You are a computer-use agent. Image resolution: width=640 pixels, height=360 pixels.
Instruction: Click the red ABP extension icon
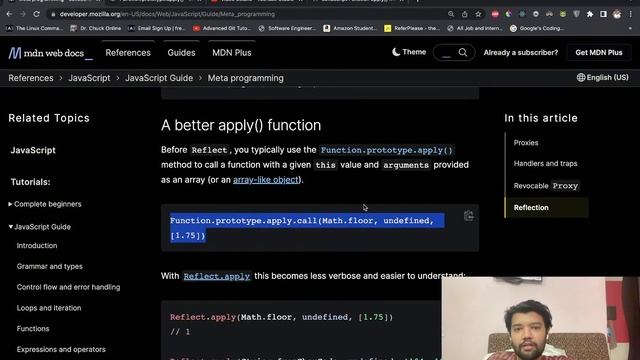tap(495, 14)
